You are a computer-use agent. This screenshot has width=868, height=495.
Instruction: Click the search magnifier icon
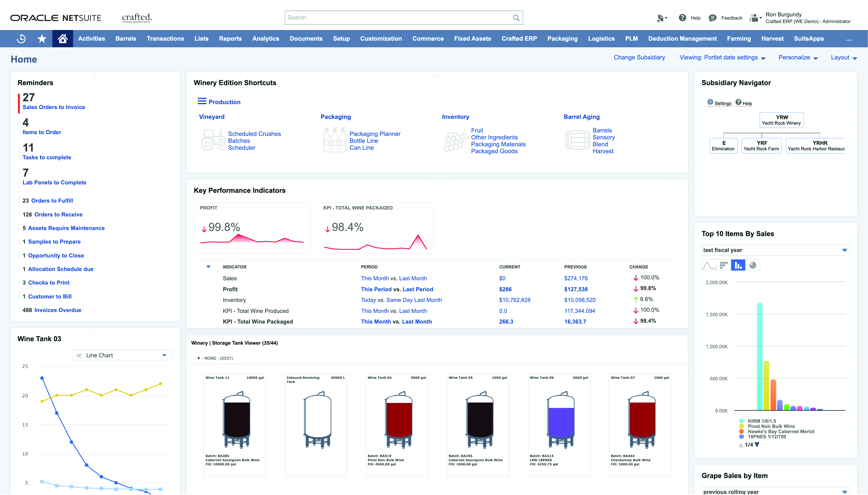[x=516, y=18]
